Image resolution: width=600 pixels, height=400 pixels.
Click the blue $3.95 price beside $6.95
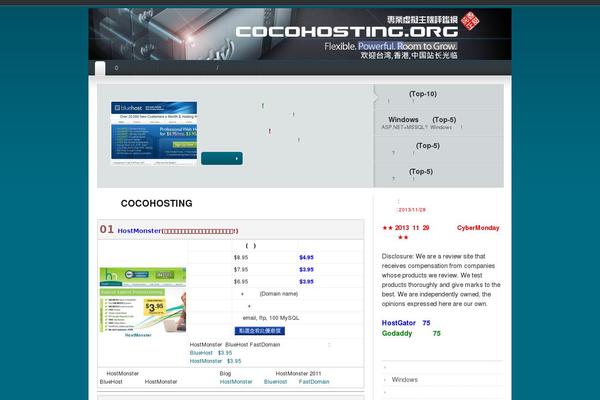306,281
